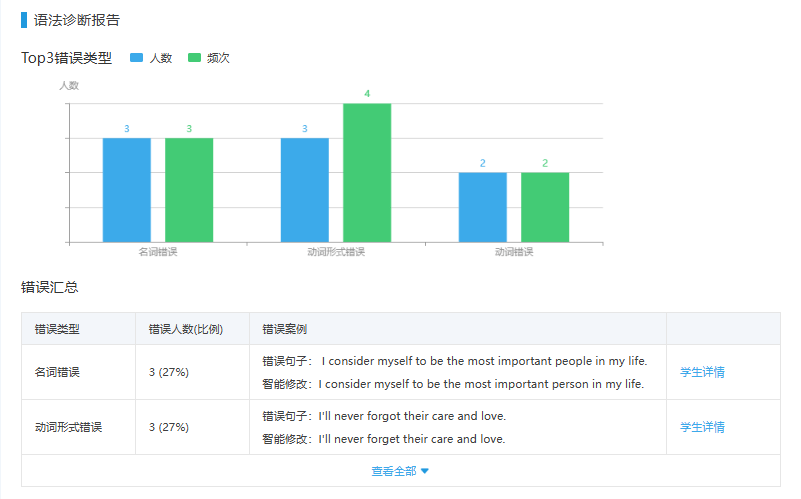Click the blue 动词错误 人数 bar
This screenshot has width=801, height=499.
(482, 207)
